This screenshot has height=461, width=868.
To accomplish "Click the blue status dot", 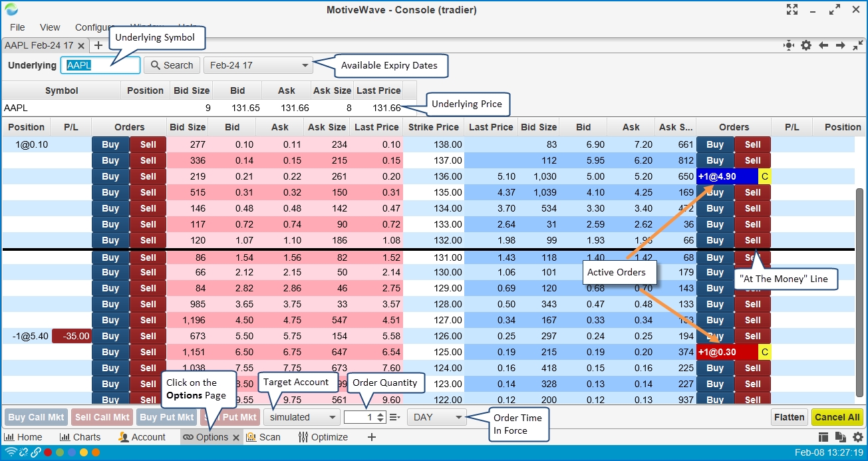I will pos(72,452).
